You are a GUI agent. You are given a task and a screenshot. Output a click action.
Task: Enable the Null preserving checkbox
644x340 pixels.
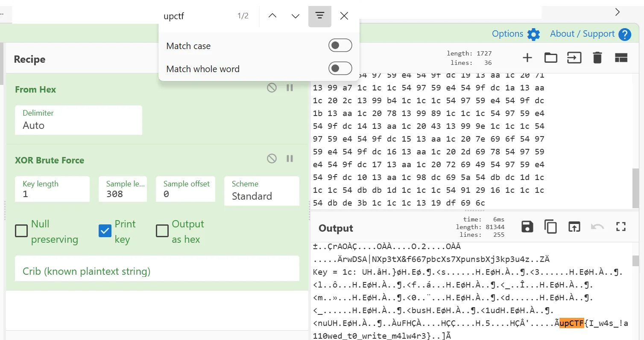point(21,230)
